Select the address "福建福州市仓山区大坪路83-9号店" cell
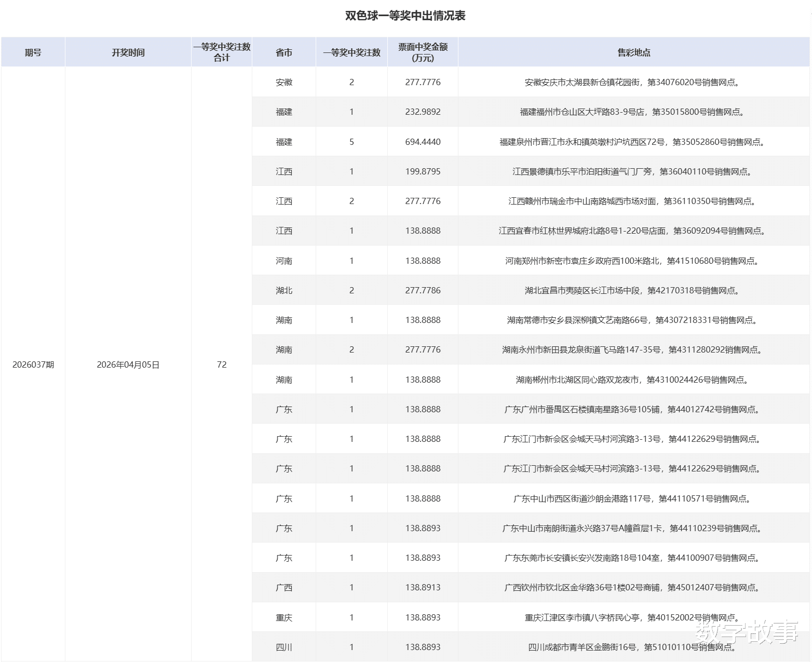 coord(634,112)
